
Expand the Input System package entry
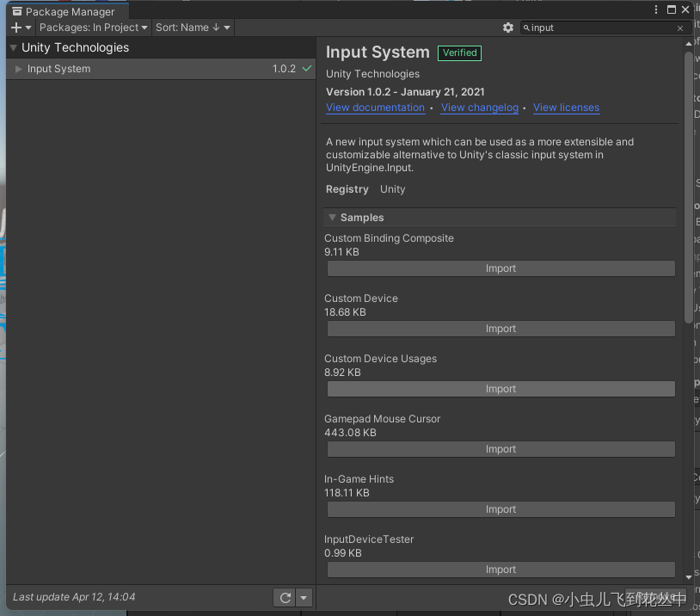tap(17, 69)
